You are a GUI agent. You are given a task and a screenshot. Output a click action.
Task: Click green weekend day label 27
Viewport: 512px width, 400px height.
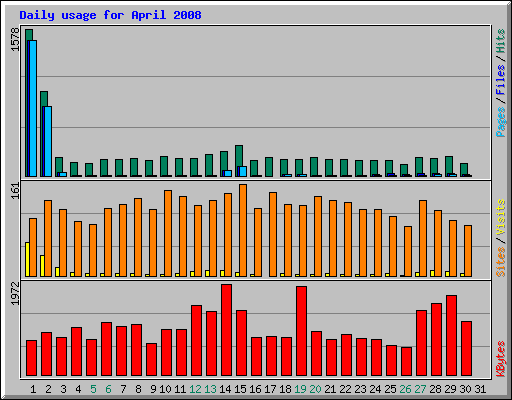(420, 389)
